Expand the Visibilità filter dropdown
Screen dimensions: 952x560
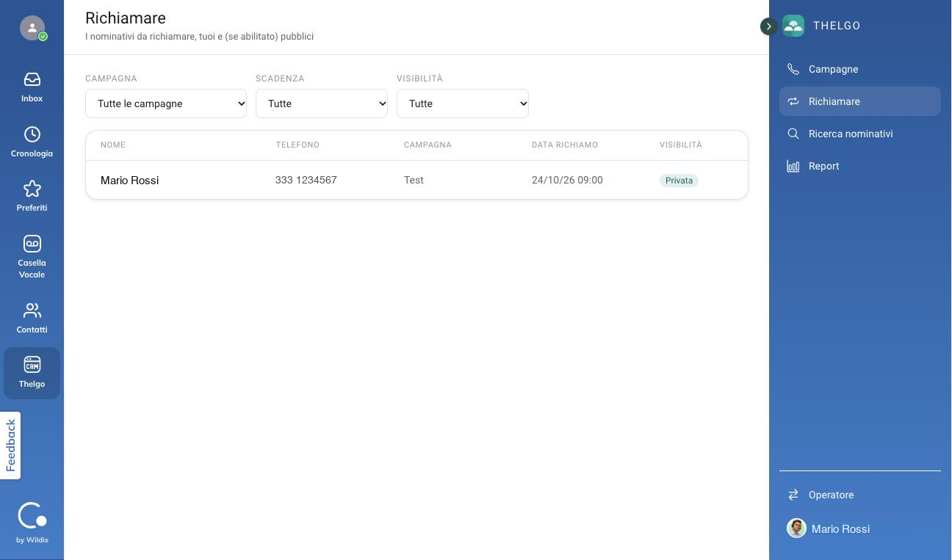coord(463,103)
